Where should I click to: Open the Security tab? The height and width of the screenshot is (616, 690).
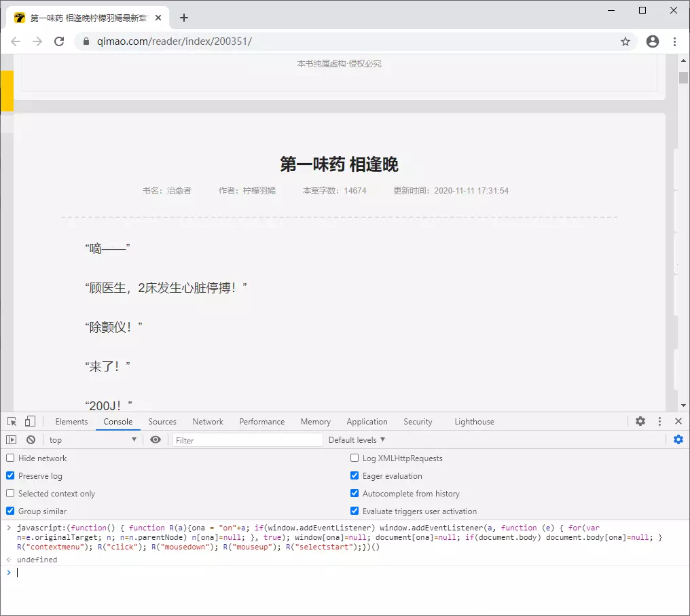tap(418, 422)
